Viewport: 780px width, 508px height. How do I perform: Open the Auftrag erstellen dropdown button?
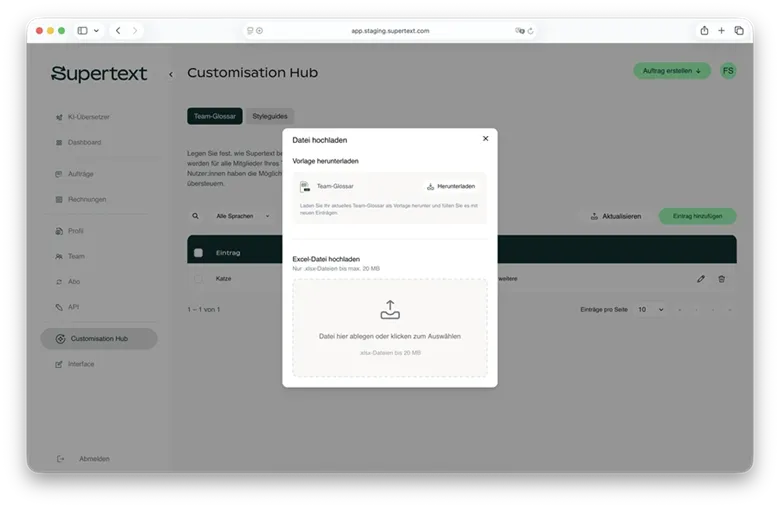click(672, 71)
